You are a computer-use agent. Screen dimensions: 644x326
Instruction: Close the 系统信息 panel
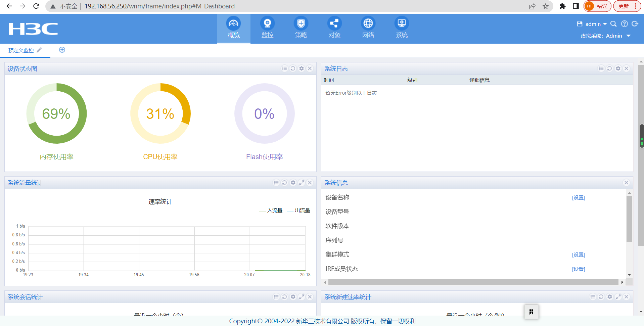[x=626, y=183]
